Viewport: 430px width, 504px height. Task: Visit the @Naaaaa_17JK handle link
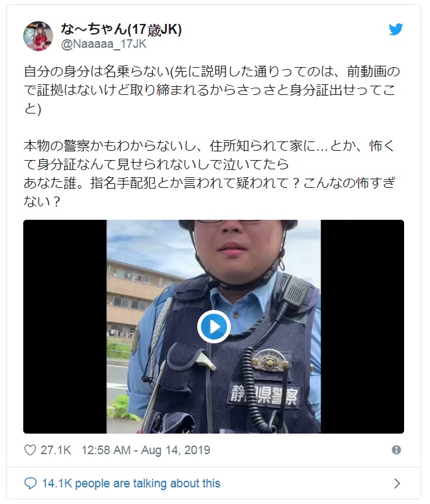point(104,44)
